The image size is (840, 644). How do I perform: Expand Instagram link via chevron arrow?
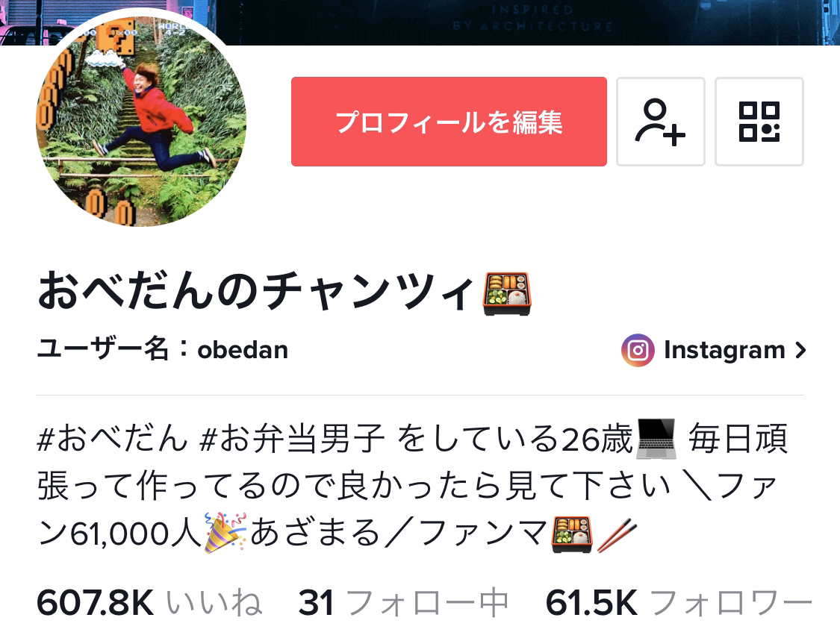click(800, 350)
